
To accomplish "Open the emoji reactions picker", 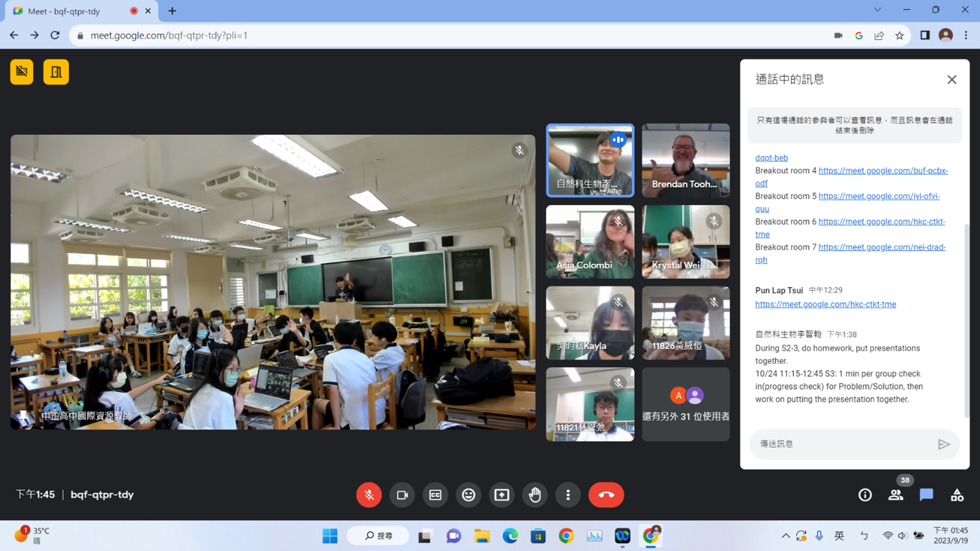I will click(x=469, y=495).
